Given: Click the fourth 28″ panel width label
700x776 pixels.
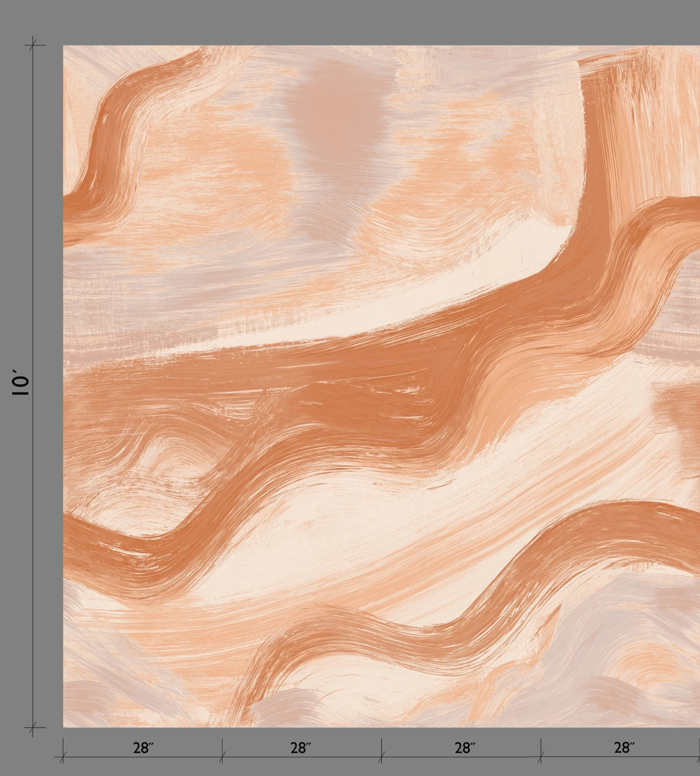Looking at the screenshot, I should 624,748.
